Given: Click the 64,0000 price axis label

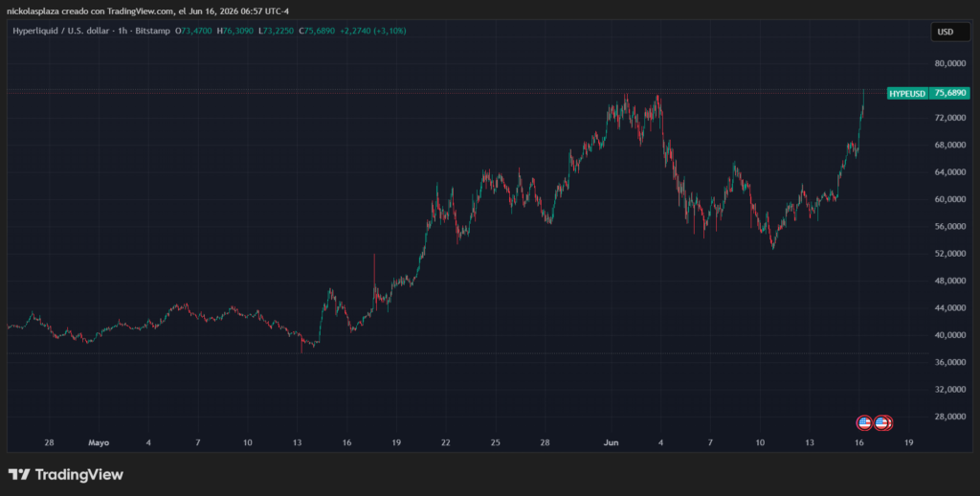Looking at the screenshot, I should [x=950, y=172].
